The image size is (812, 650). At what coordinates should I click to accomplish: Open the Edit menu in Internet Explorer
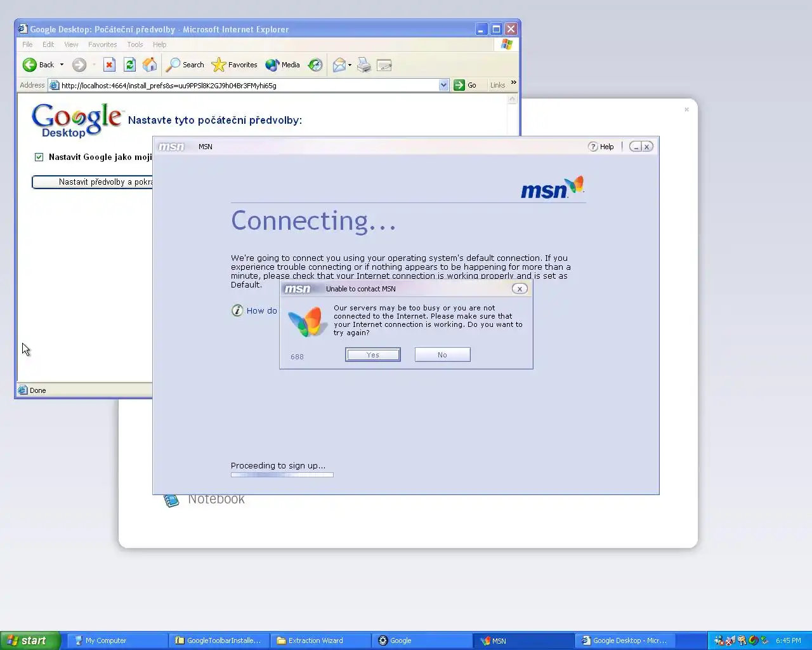pyautogui.click(x=48, y=44)
